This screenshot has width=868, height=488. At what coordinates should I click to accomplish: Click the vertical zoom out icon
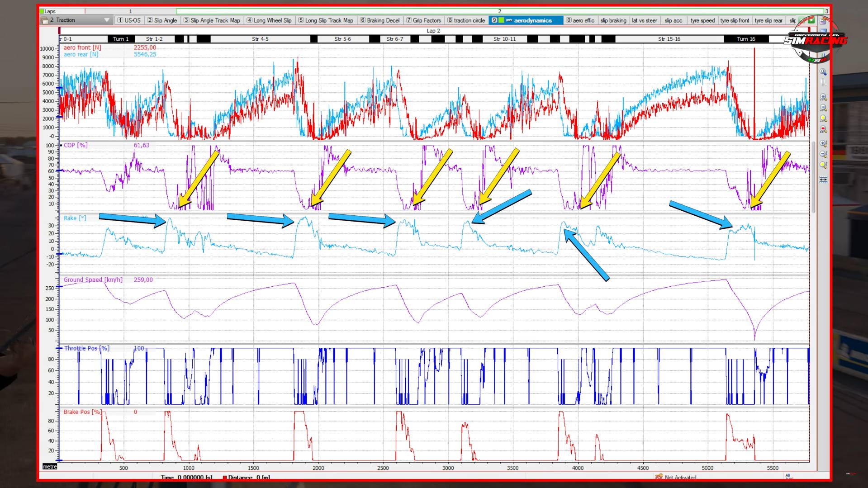point(823,155)
